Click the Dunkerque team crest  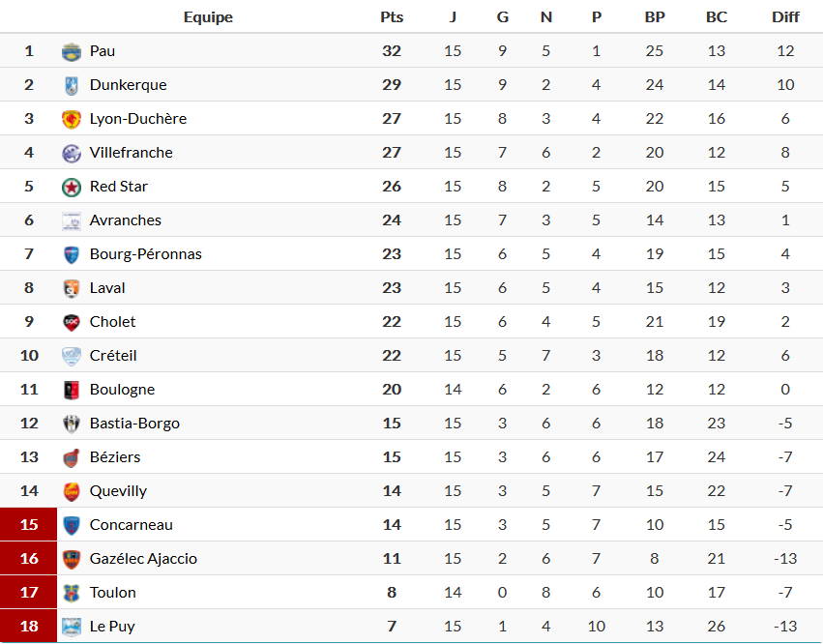[x=72, y=85]
